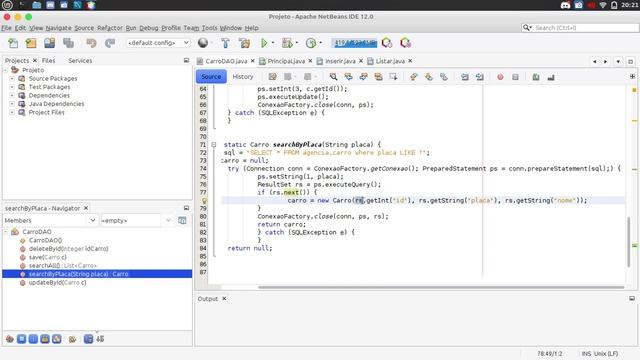Click the Start Macro Recording red icon
The image size is (640, 360).
[500, 77]
